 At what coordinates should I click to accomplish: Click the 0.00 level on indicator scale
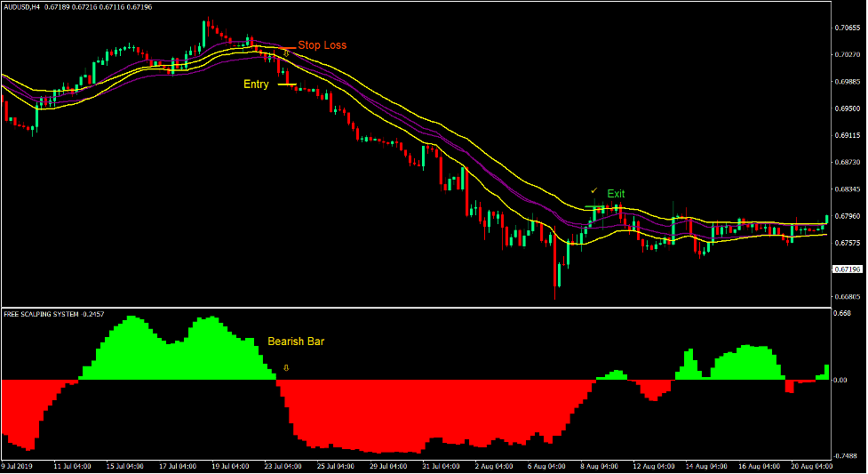point(840,380)
